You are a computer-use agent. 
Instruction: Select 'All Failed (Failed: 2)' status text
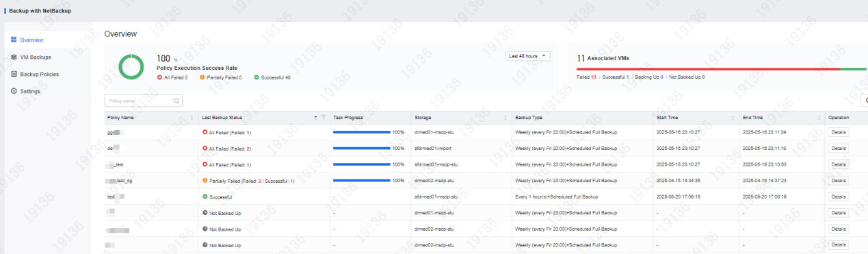click(231, 149)
